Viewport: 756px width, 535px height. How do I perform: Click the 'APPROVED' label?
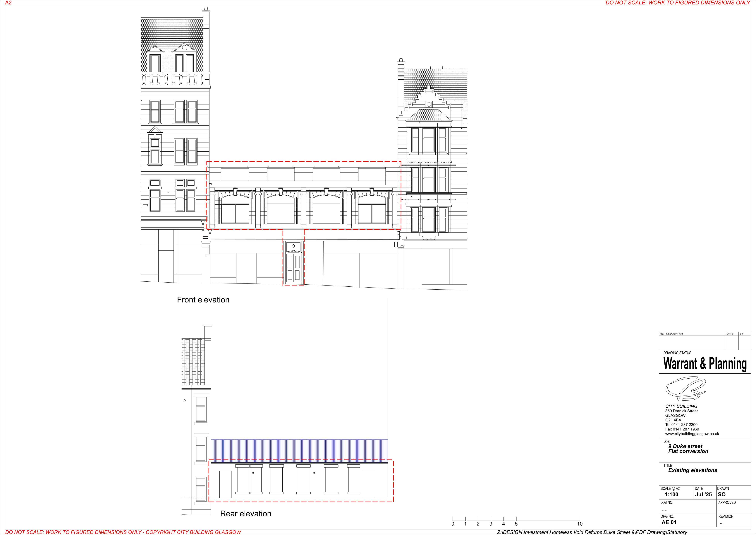727,502
